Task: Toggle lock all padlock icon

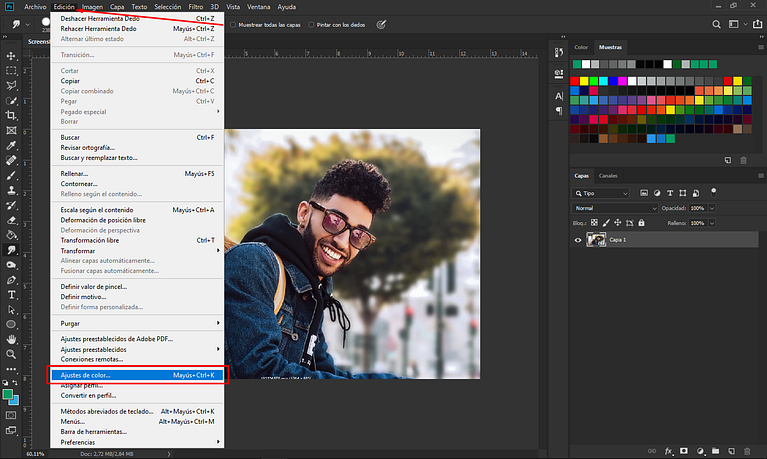Action: 641,223
